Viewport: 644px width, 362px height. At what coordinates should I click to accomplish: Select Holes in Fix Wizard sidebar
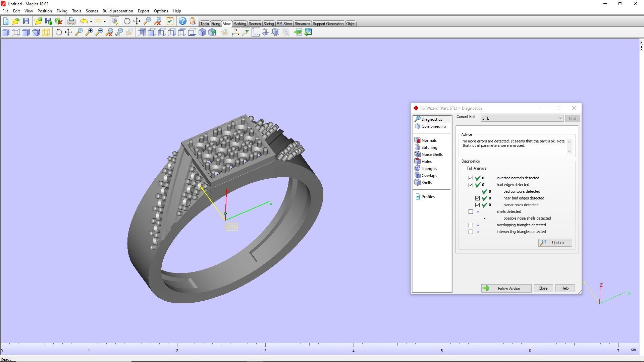[x=423, y=162]
